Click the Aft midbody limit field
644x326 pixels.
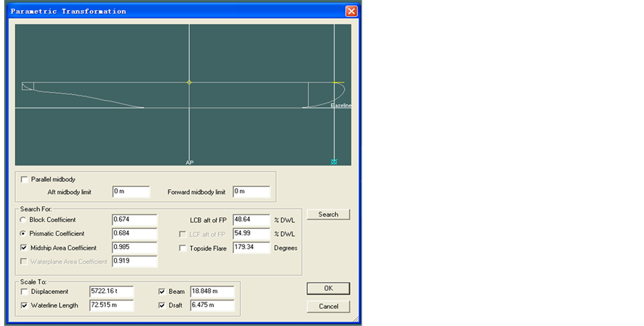coord(131,192)
